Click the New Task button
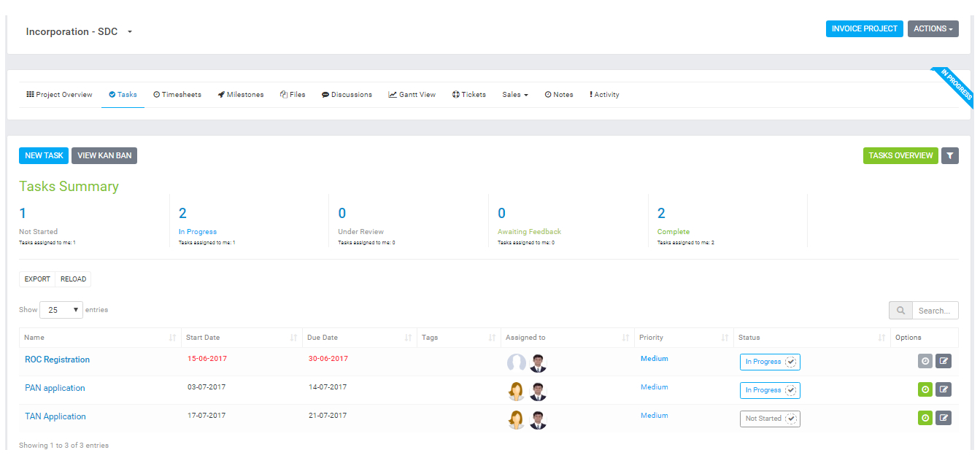Screen dimensions: 980x466 [44, 155]
